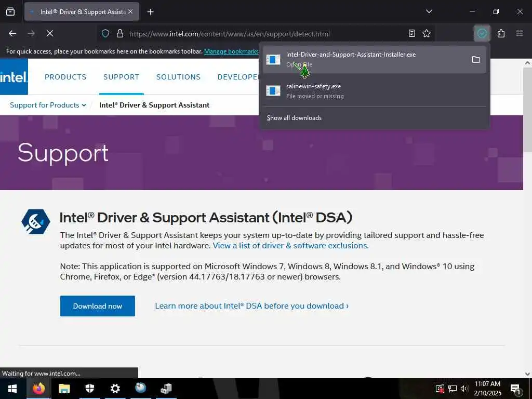
Task: Click the Intel DSA wrench logo
Action: pyautogui.click(x=36, y=221)
